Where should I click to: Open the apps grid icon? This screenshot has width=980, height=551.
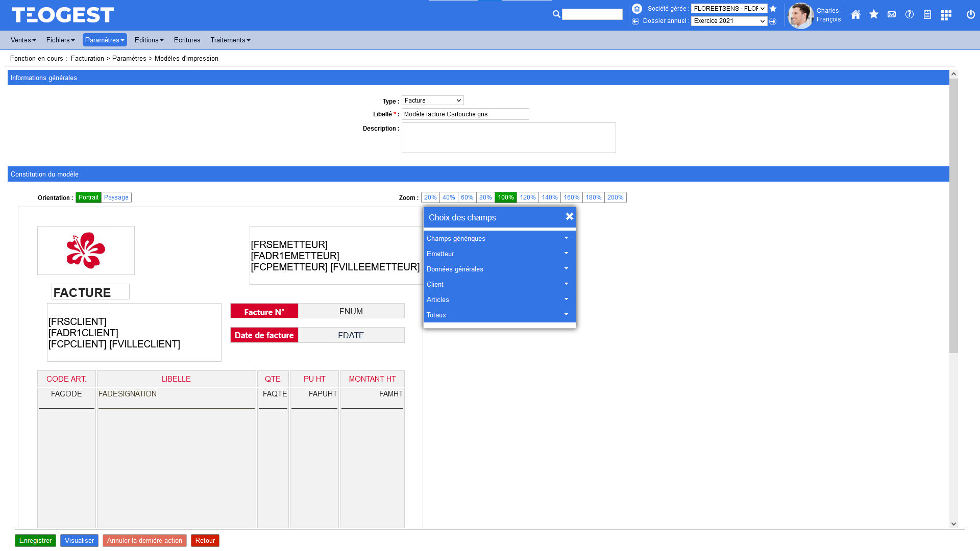[x=946, y=15]
